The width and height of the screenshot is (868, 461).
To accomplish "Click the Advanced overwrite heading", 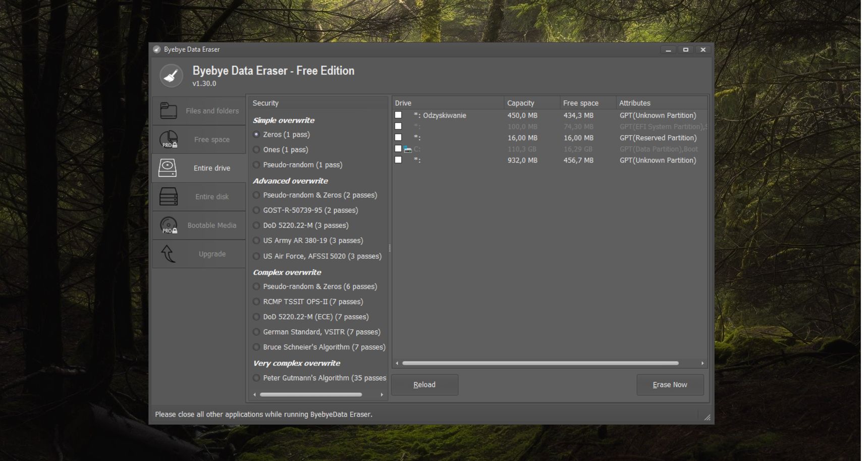I will click(290, 181).
